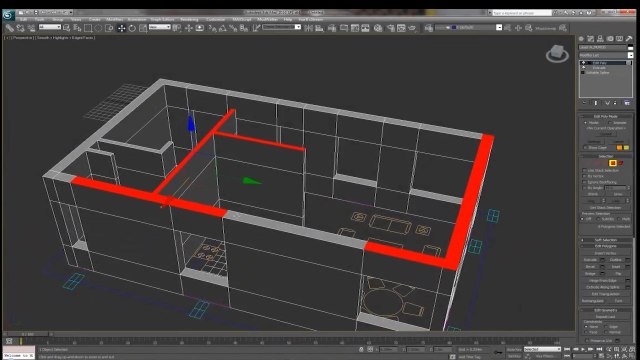Open the 3ds Max application button
This screenshot has height=360, width=640.
(x=8, y=15)
